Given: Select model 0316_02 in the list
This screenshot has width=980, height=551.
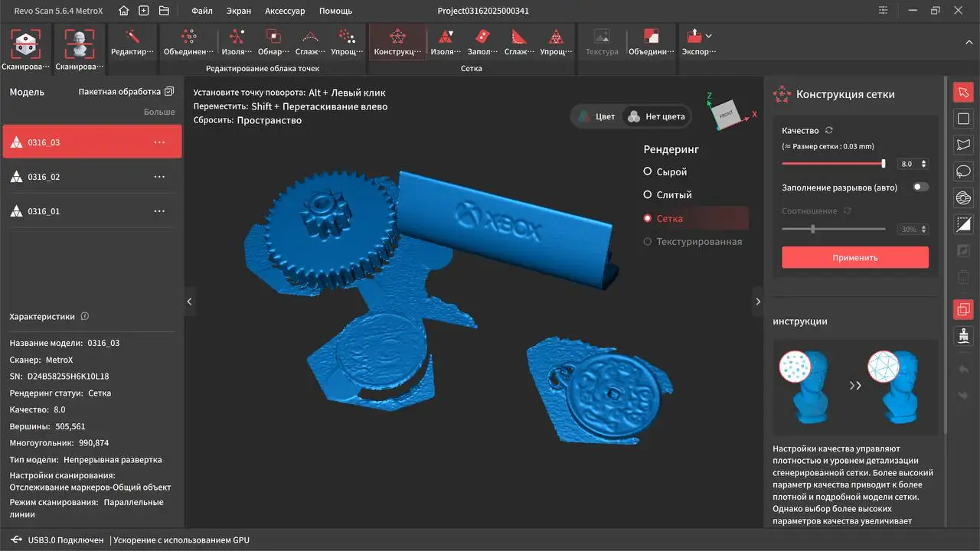Looking at the screenshot, I should click(x=92, y=177).
